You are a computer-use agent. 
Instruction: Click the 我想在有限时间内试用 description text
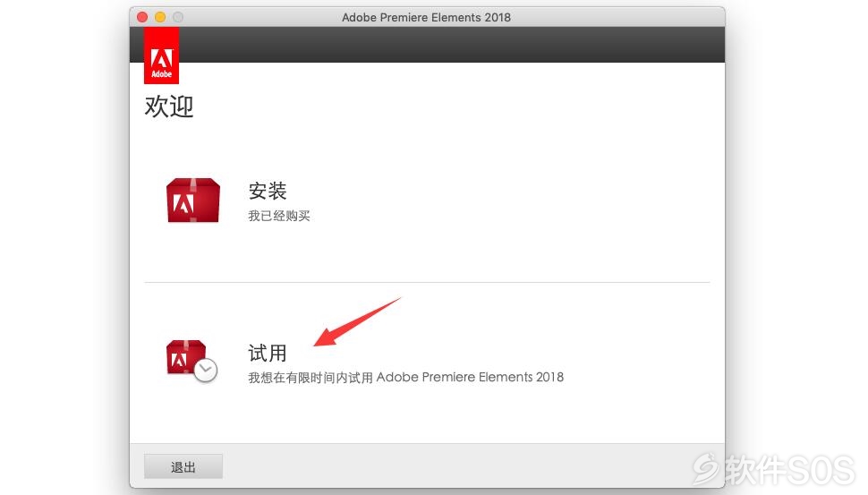(x=405, y=378)
